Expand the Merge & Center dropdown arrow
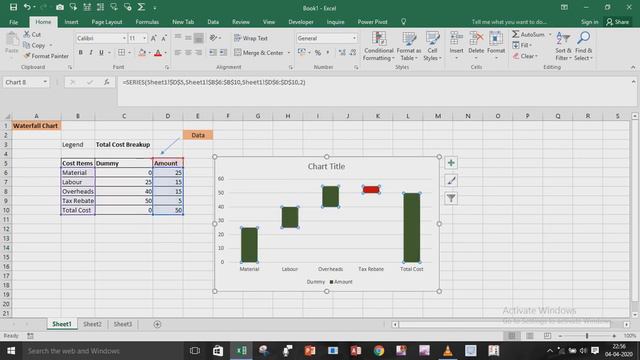 (289, 53)
